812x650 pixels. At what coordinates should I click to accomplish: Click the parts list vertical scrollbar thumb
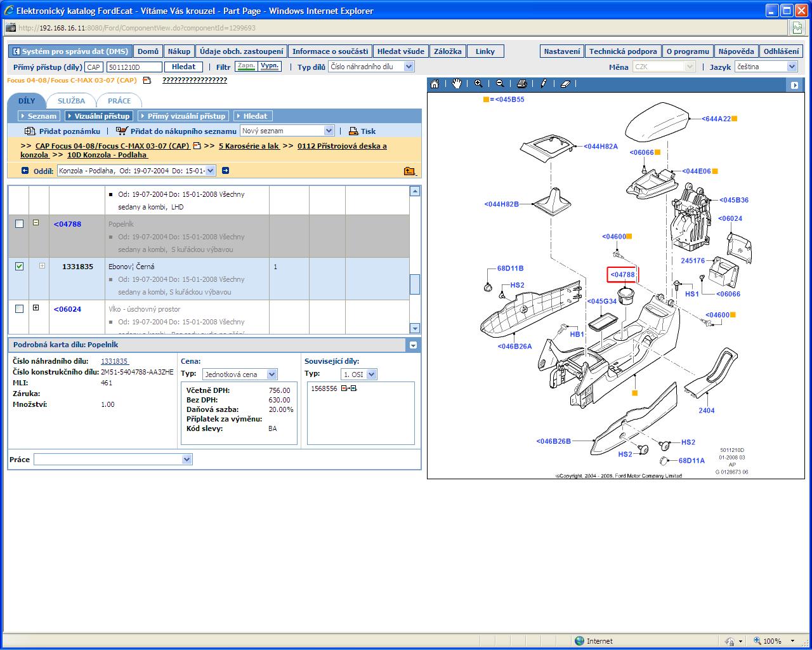tap(415, 284)
